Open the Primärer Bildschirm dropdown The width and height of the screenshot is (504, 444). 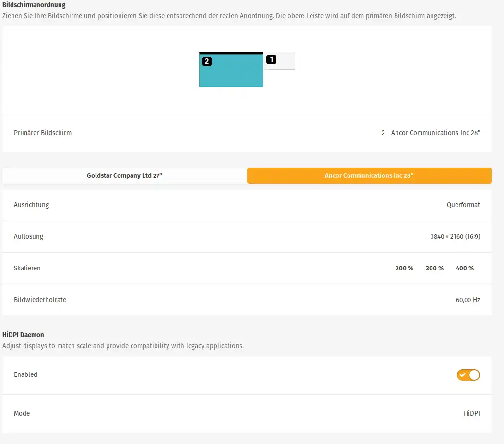[247, 133]
